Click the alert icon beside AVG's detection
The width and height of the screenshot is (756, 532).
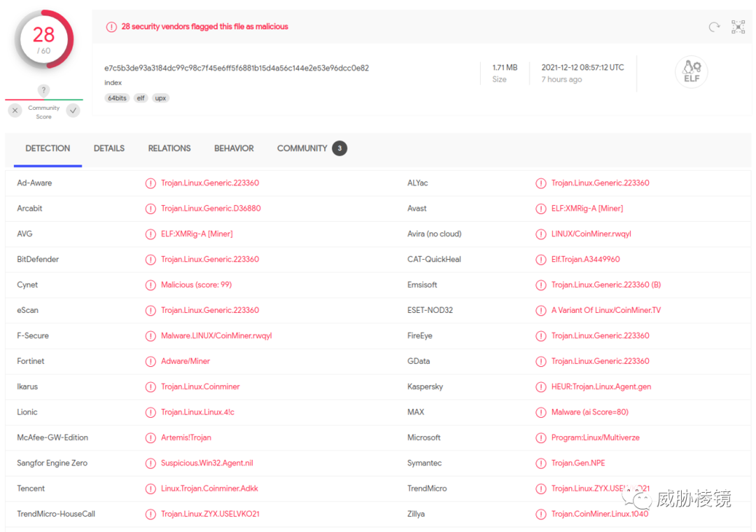[150, 234]
